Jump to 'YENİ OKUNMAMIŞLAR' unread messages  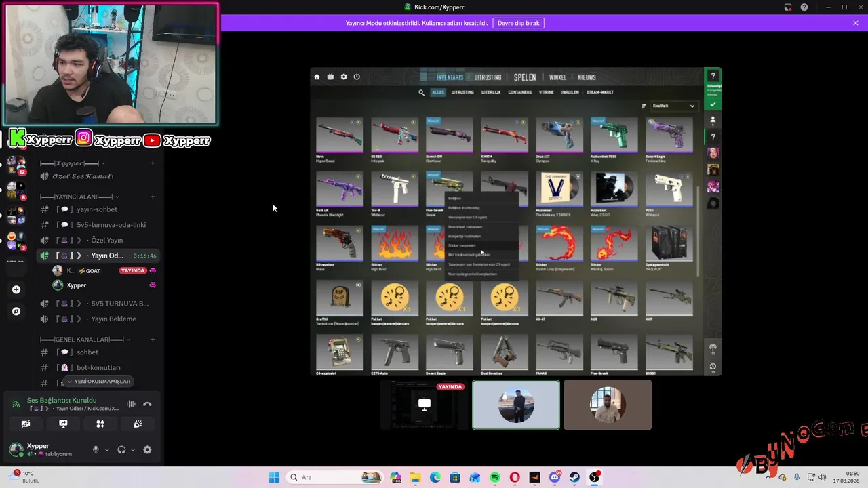[98, 382]
